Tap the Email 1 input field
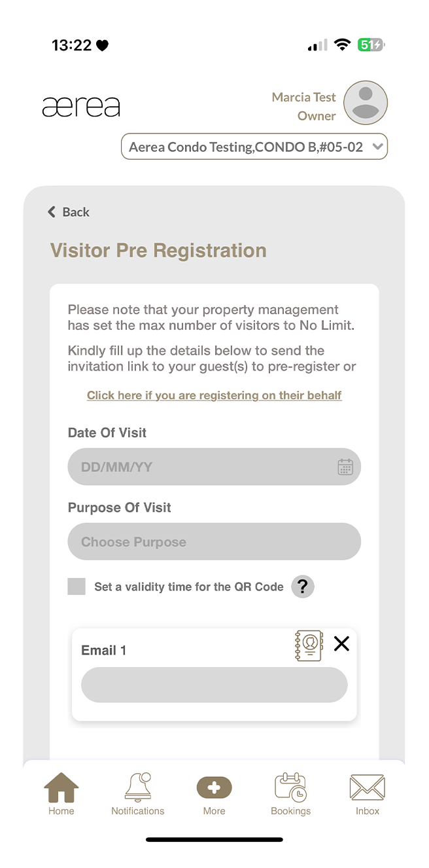The width and height of the screenshot is (429, 868). [214, 684]
